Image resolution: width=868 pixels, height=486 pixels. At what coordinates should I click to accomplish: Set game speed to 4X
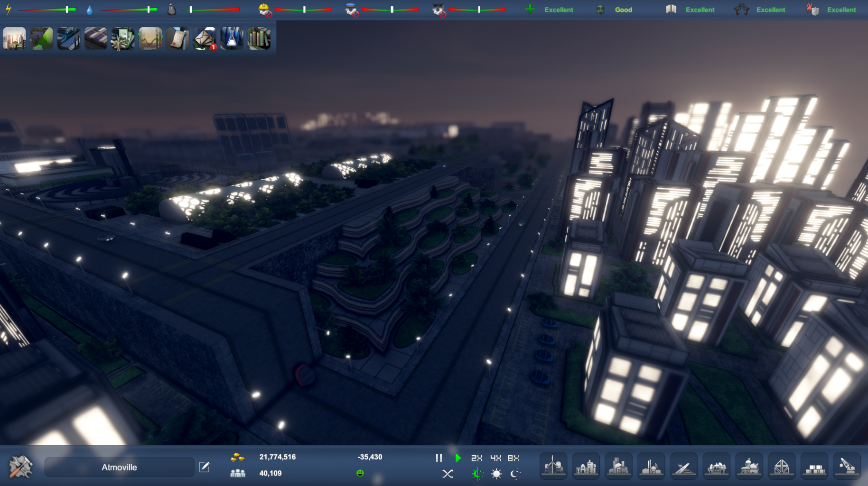(495, 458)
